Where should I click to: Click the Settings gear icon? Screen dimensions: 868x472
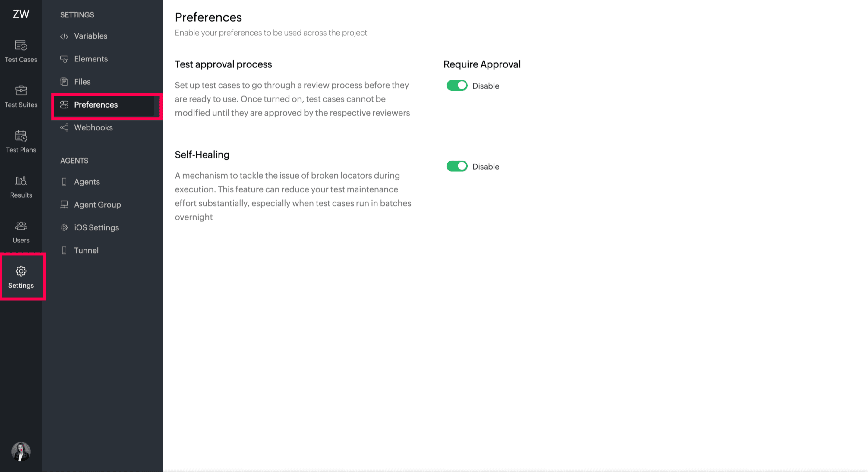(21, 271)
